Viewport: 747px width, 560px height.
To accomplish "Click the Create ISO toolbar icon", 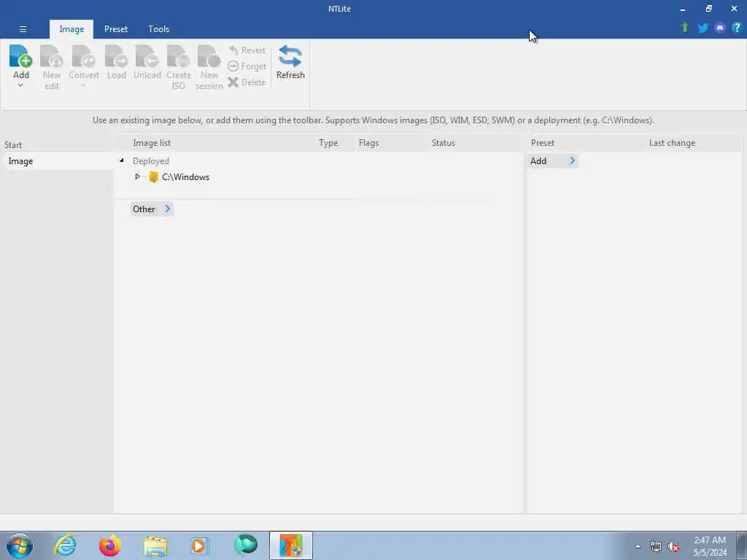I will (x=179, y=56).
